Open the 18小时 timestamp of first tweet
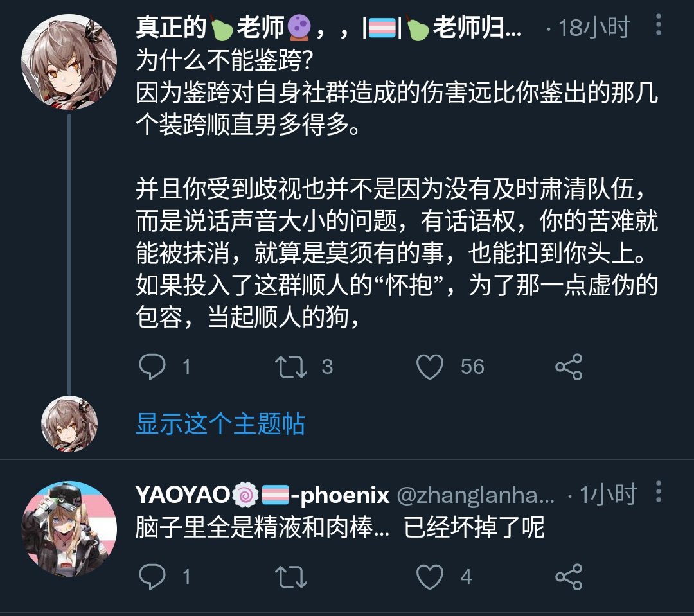Viewport: 694px width, 616px height. pos(594,28)
